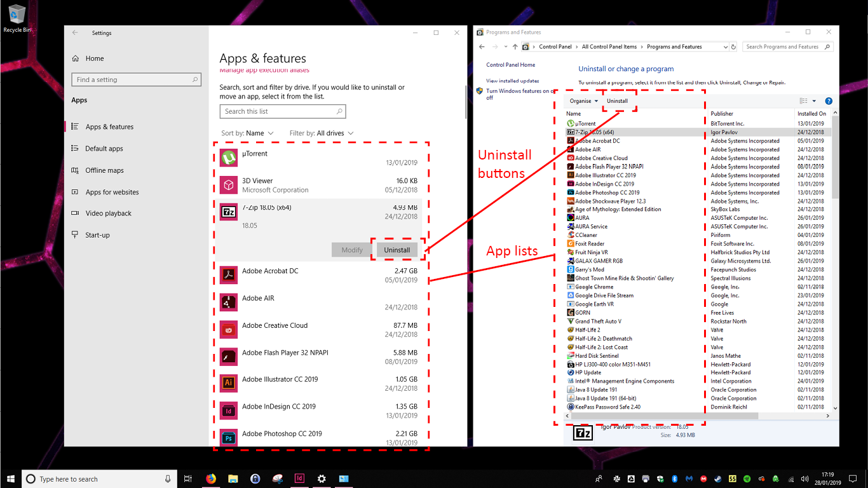The height and width of the screenshot is (488, 868).
Task: Select the Adobe Photoshop CC 2019 icon
Action: (227, 437)
